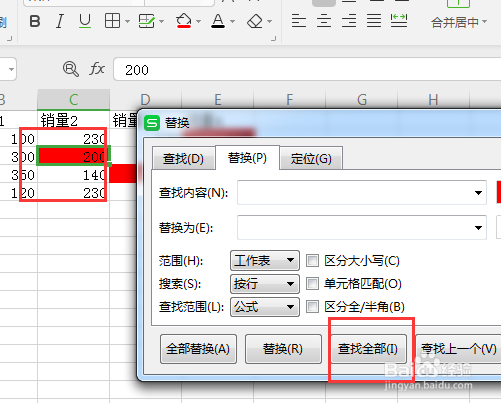Align text left
The width and height of the screenshot is (501, 403).
pyautogui.click(x=299, y=21)
